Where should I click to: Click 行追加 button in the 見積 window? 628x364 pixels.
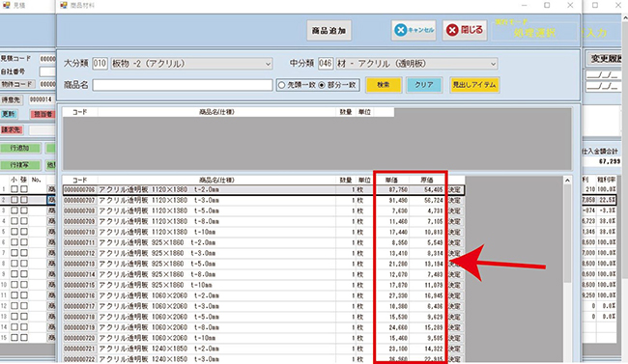click(x=20, y=148)
